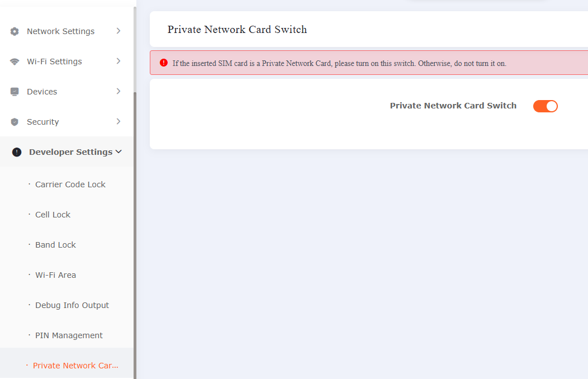Select the Wi-Fi Area submenu item
This screenshot has height=379, width=588.
55,275
